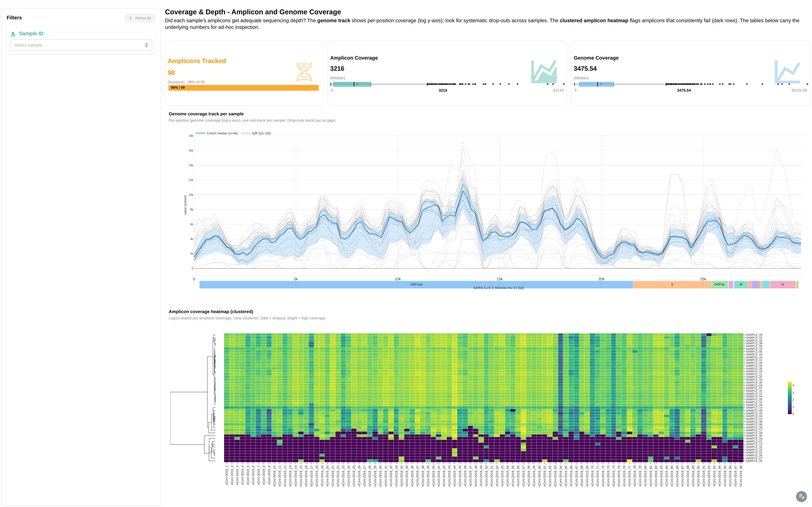The width and height of the screenshot is (812, 507).
Task: Click the orange 99% / 99 progress bar
Action: (x=243, y=87)
